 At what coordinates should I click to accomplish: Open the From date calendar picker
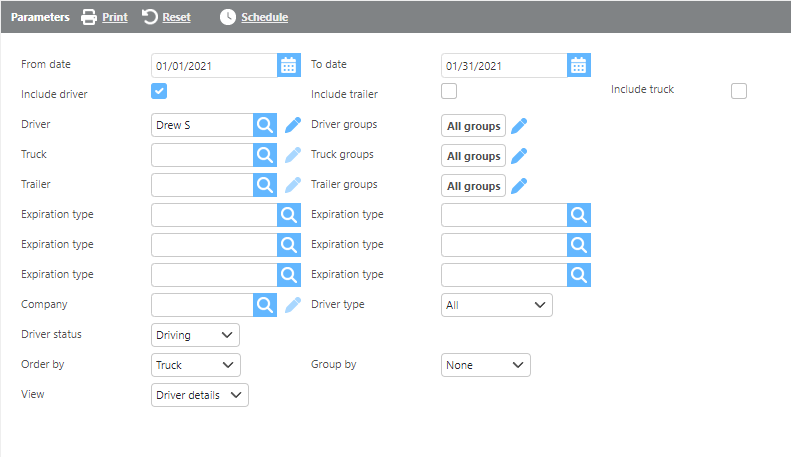pyautogui.click(x=289, y=66)
